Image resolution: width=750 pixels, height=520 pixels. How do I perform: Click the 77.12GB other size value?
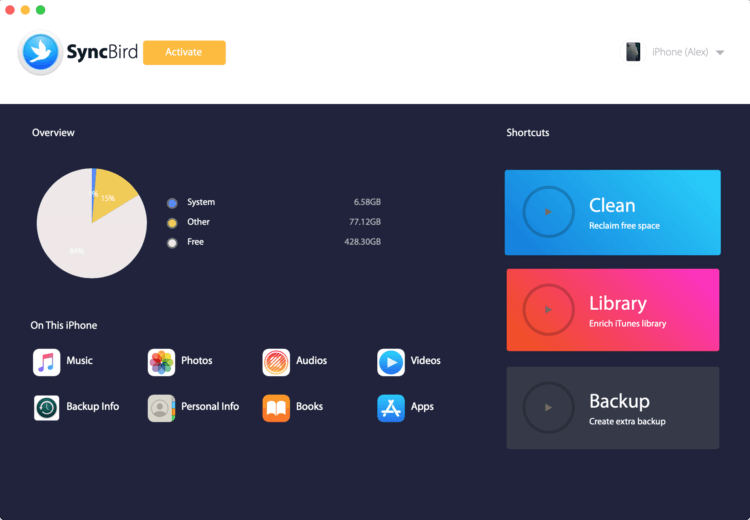[365, 222]
